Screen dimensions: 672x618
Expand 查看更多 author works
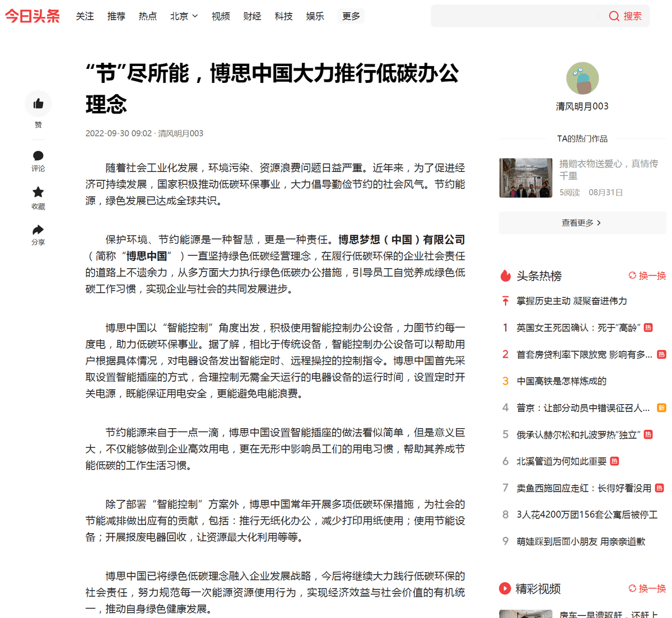(582, 223)
